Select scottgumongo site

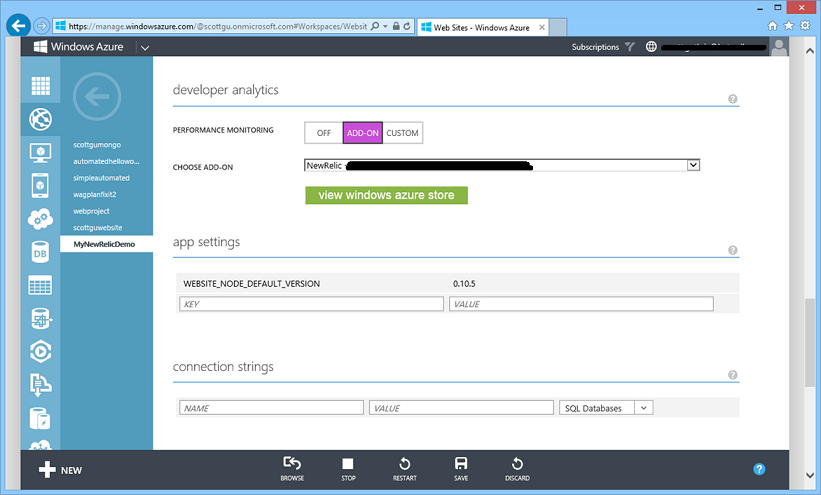[97, 145]
